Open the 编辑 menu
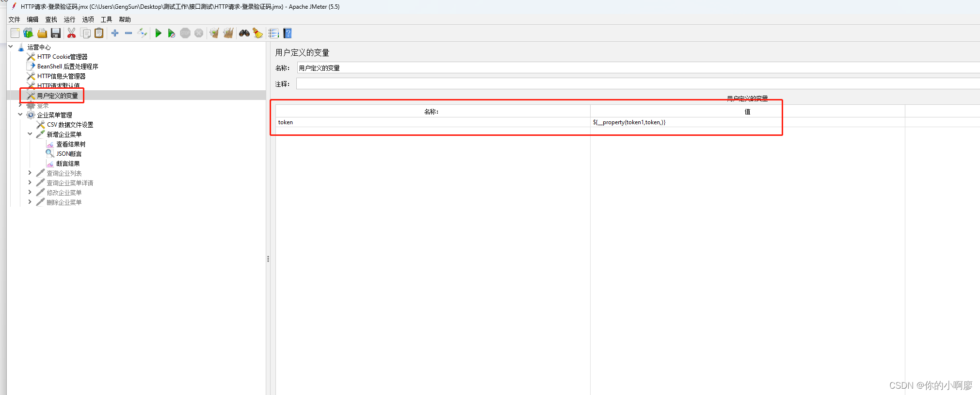This screenshot has width=980, height=395. click(x=32, y=19)
